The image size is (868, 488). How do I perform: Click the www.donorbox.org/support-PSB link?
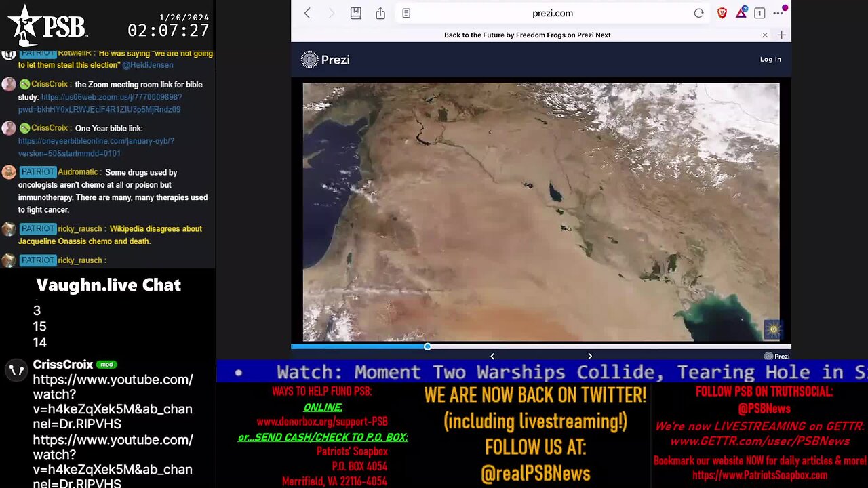pyautogui.click(x=322, y=421)
